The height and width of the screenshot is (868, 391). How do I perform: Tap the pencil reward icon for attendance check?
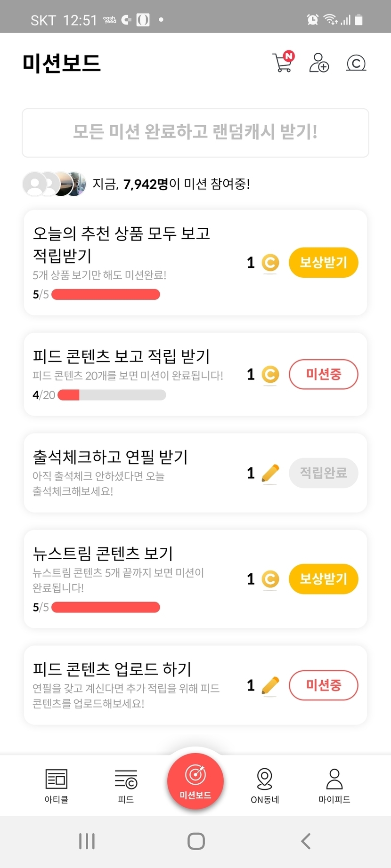pyautogui.click(x=270, y=473)
